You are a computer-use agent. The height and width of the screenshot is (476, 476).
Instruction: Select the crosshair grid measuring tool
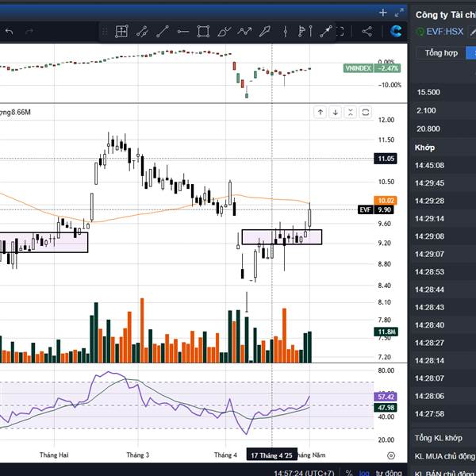click(x=121, y=31)
